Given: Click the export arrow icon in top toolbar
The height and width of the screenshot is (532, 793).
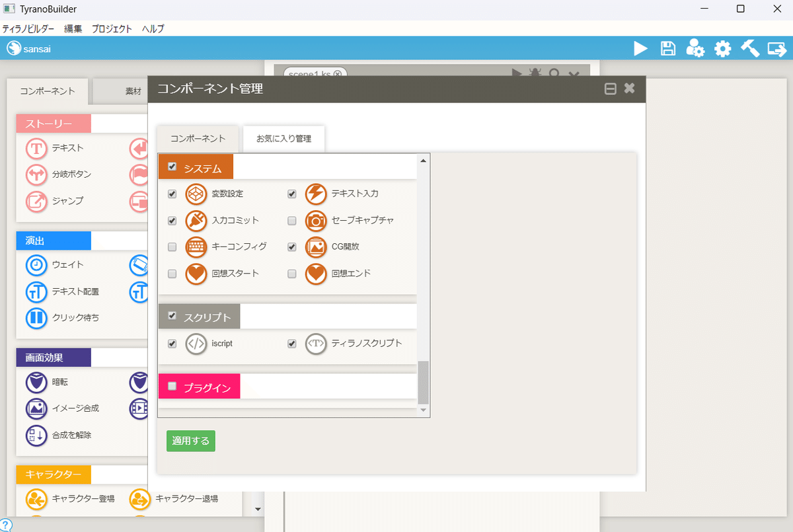Looking at the screenshot, I should 776,48.
